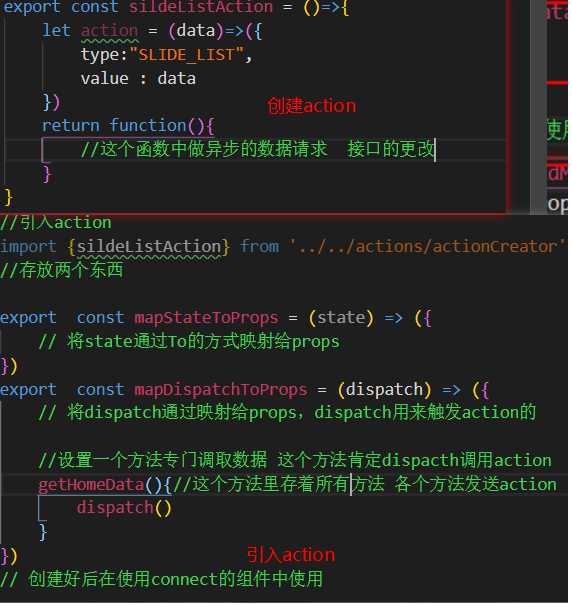
Task: Click the "type:" property key
Action: 104,55
